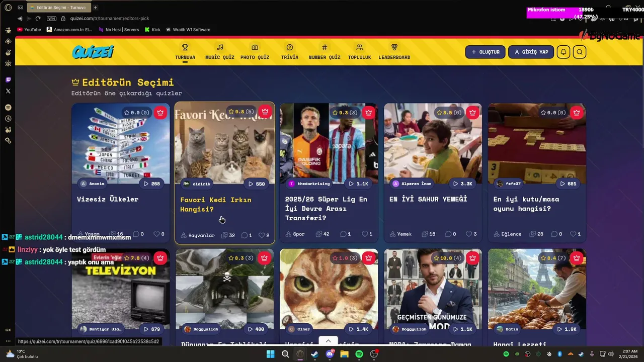Open the Kick bookmark
The width and height of the screenshot is (644, 362).
tap(152, 30)
